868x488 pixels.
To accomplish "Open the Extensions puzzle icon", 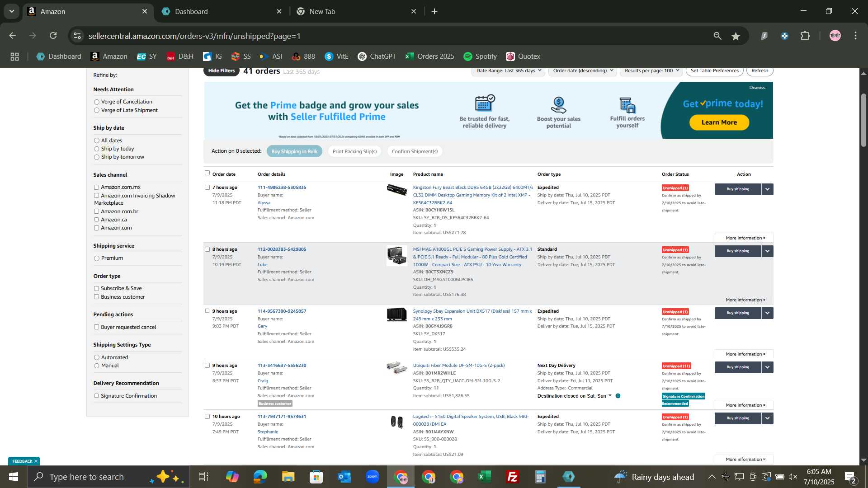I will point(805,36).
